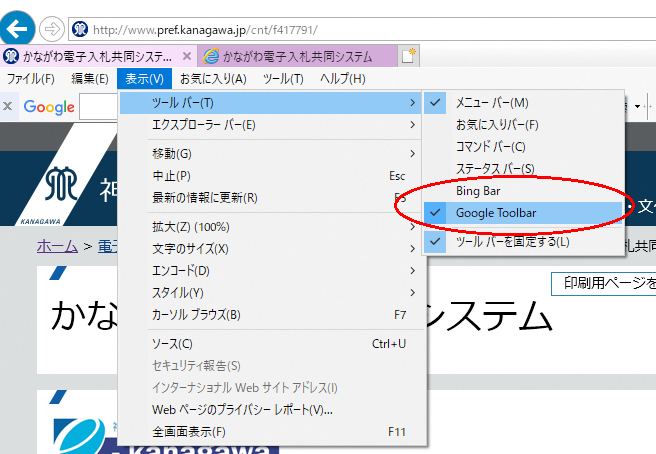This screenshot has width=656, height=454.
Task: Expand the エンコード(D) submenu
Action: coord(270,271)
